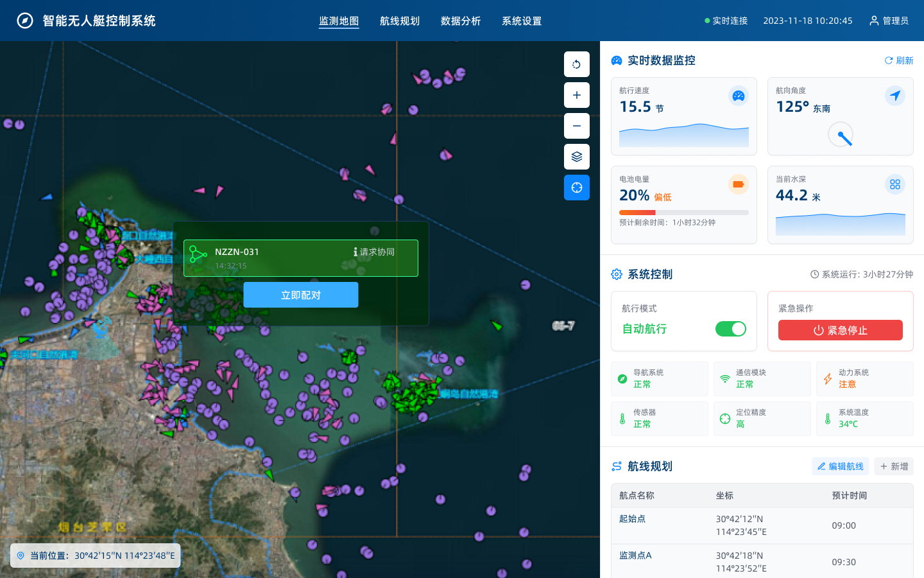924x578 pixels.
Task: Click the 立即配对 button
Action: point(300,295)
